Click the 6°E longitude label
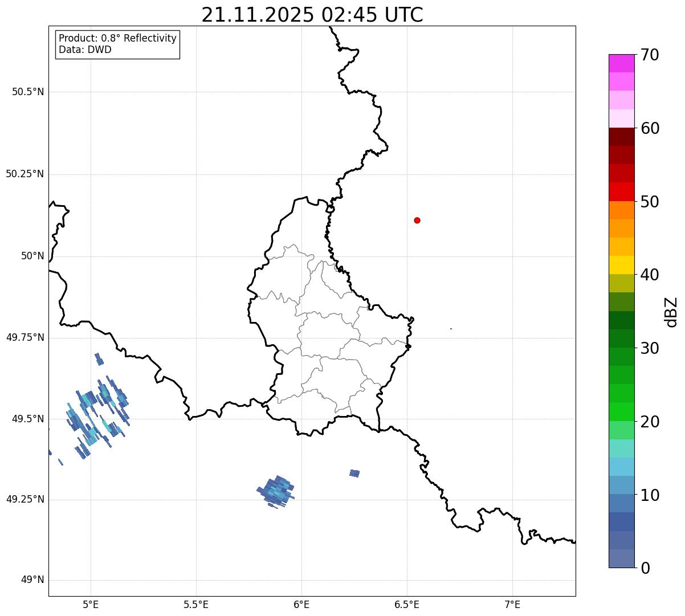The image size is (685, 616). coord(301,604)
